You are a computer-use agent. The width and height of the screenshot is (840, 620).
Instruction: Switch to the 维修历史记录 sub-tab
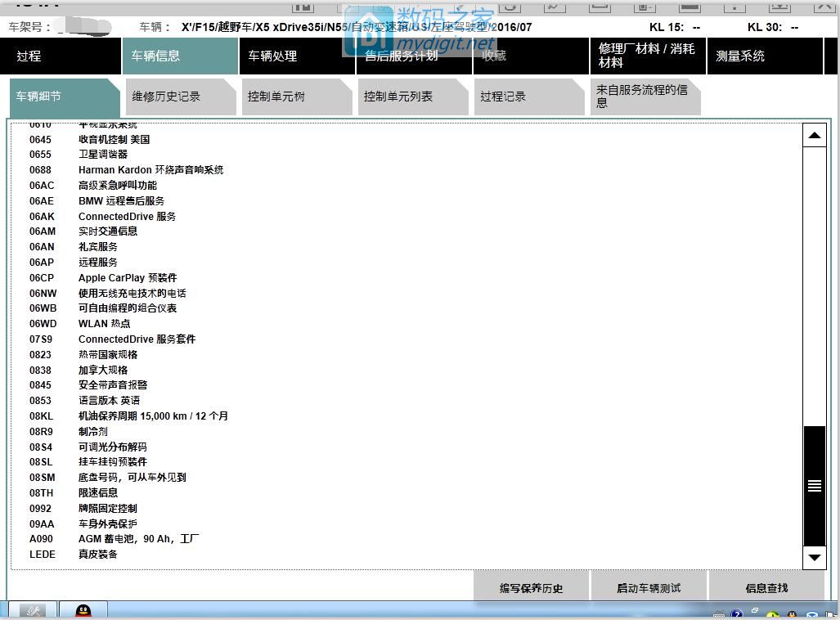177,97
